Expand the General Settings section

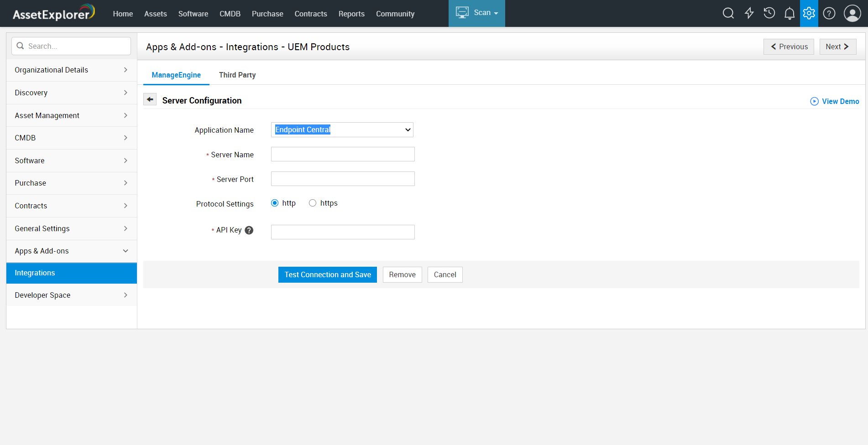[x=72, y=229]
